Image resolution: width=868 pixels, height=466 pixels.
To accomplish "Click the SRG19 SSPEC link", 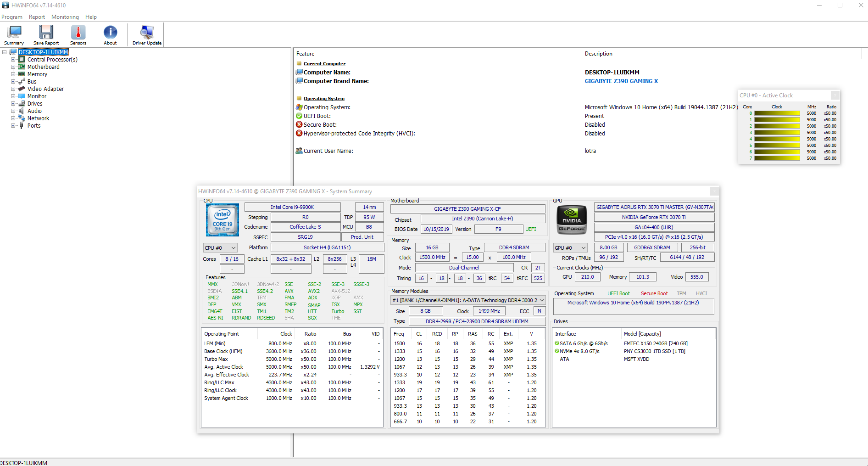I will tap(305, 237).
